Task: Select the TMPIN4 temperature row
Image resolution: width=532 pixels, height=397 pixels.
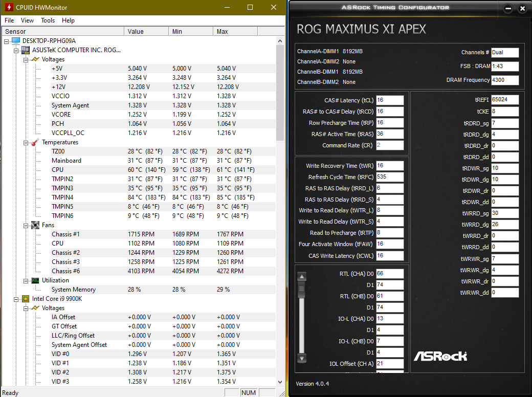Action: click(163, 197)
